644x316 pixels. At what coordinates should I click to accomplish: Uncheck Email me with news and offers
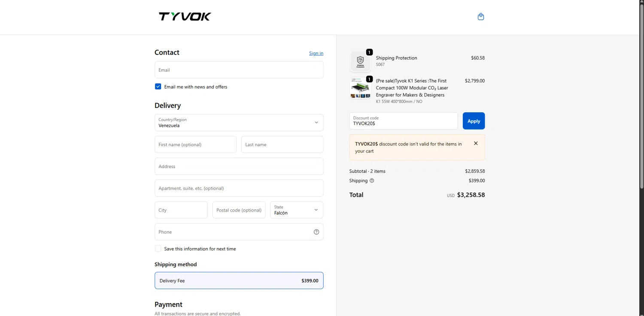point(158,86)
